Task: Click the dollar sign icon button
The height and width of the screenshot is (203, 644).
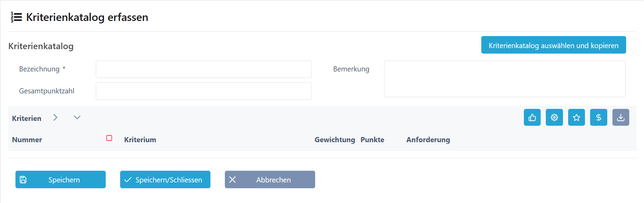Action: coord(599,117)
